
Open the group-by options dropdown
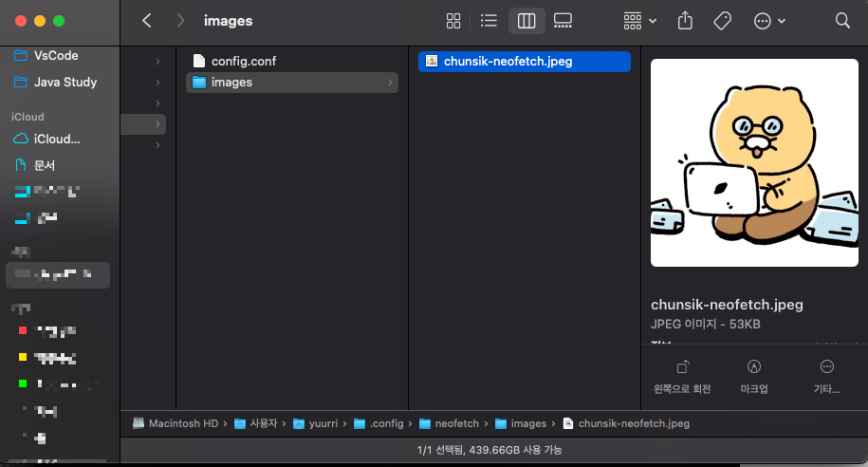[x=639, y=21]
